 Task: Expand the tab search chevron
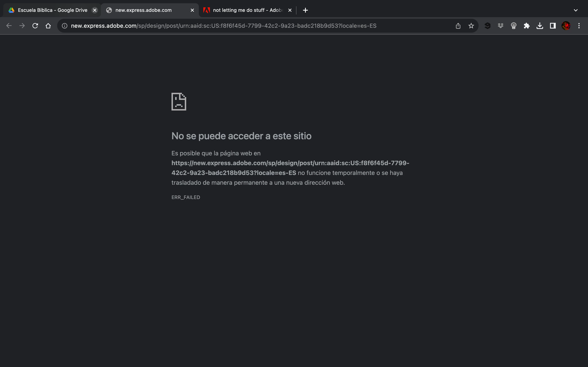coord(576,10)
